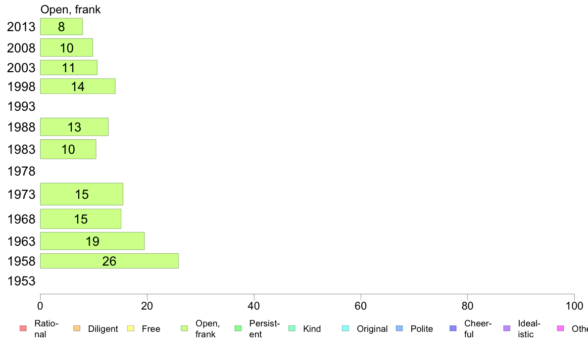Select the Diligent legend swatch
The height and width of the screenshot is (364, 588).
77,328
